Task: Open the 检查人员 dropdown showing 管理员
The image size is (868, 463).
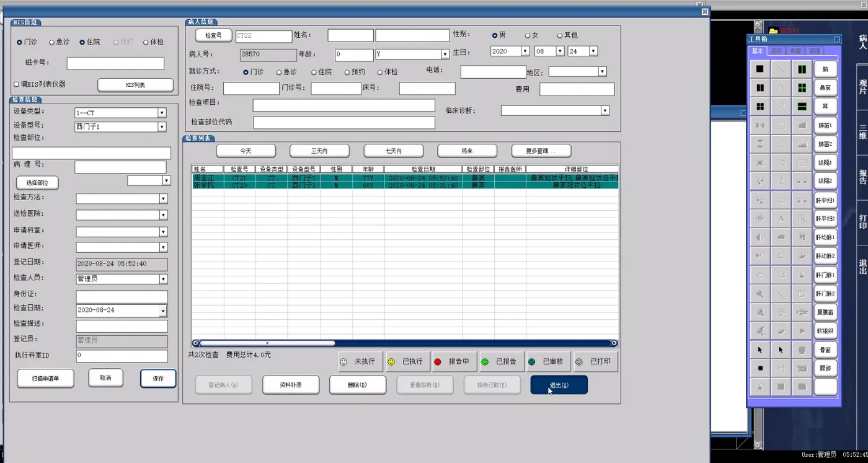Action: (x=163, y=279)
